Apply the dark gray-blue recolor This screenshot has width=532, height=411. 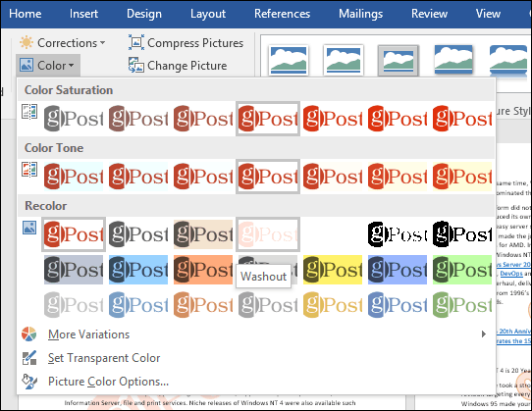[x=74, y=270]
